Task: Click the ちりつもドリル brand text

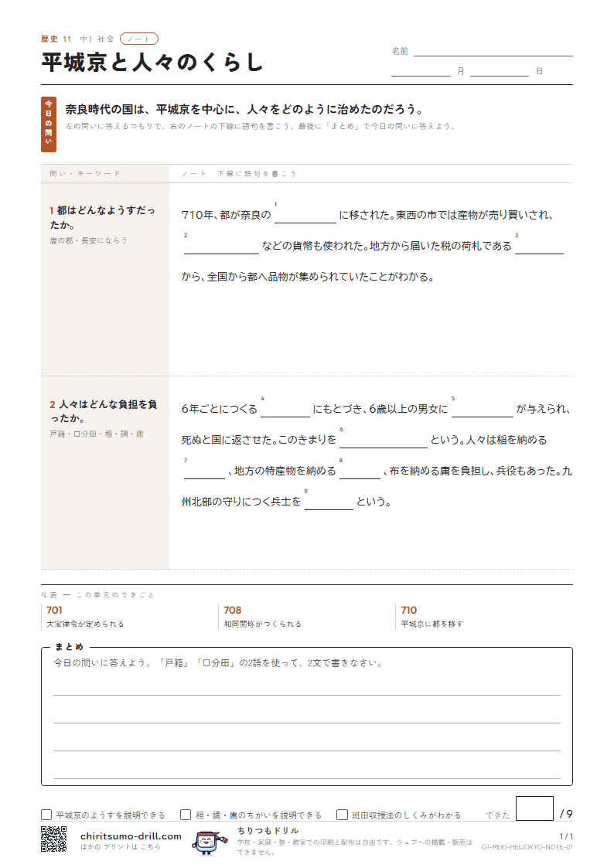Action: click(268, 830)
